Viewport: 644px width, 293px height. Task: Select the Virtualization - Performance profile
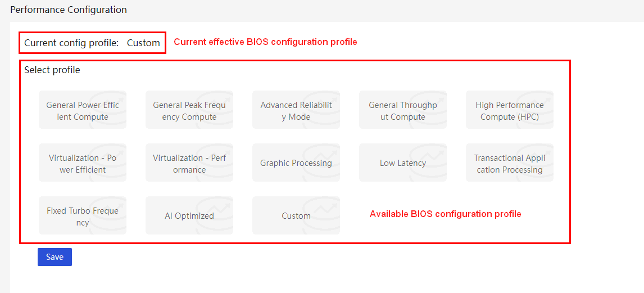pos(189,163)
